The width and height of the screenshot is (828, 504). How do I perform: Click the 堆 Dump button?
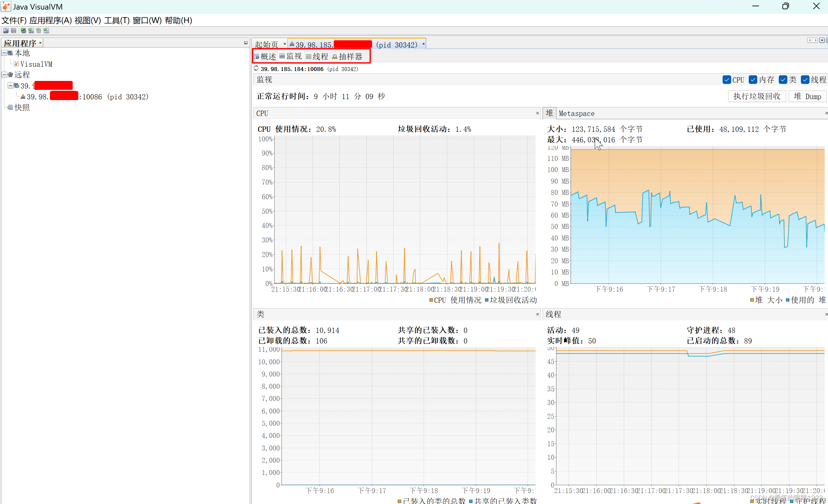point(807,96)
